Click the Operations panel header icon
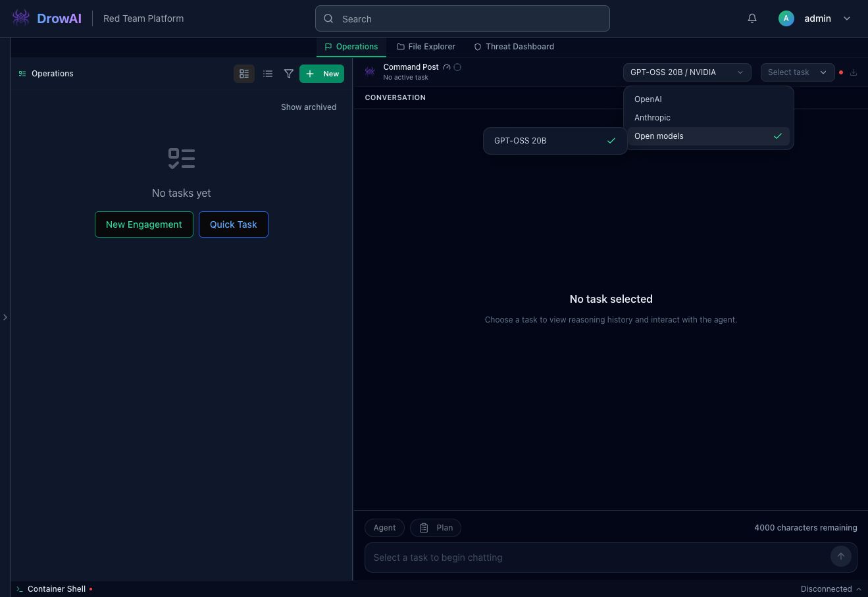The width and height of the screenshot is (868, 597). [22, 74]
